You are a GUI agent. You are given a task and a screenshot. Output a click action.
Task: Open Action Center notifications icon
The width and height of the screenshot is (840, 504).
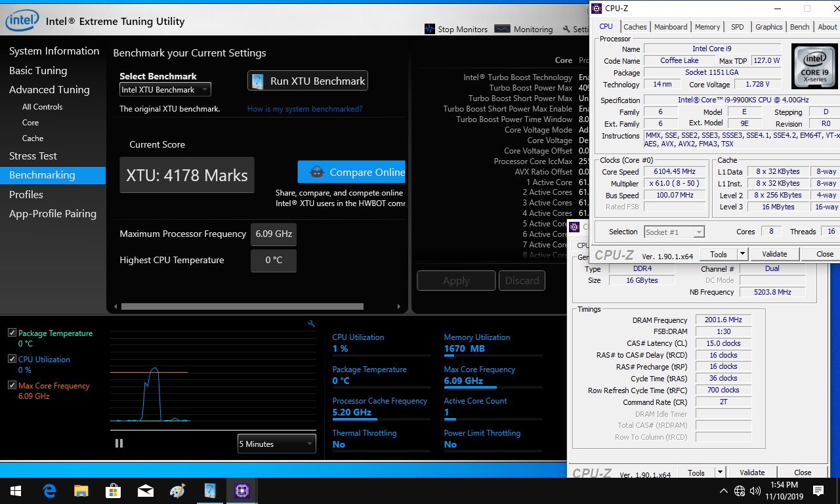coord(818,491)
